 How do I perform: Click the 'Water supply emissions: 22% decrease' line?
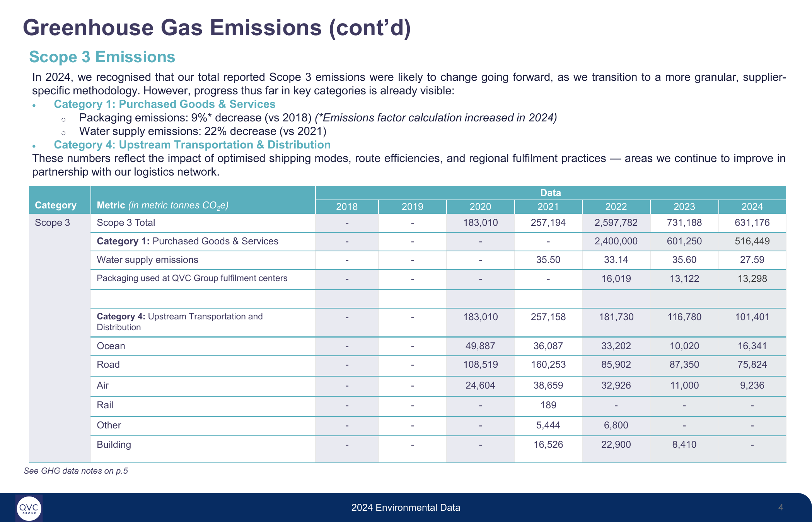pyautogui.click(x=203, y=131)
